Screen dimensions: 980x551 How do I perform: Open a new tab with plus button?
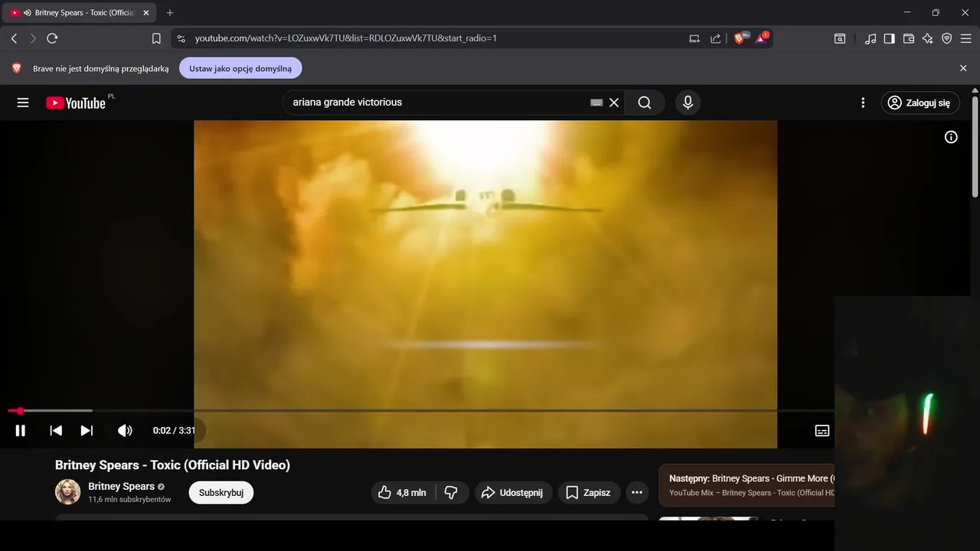click(x=170, y=13)
